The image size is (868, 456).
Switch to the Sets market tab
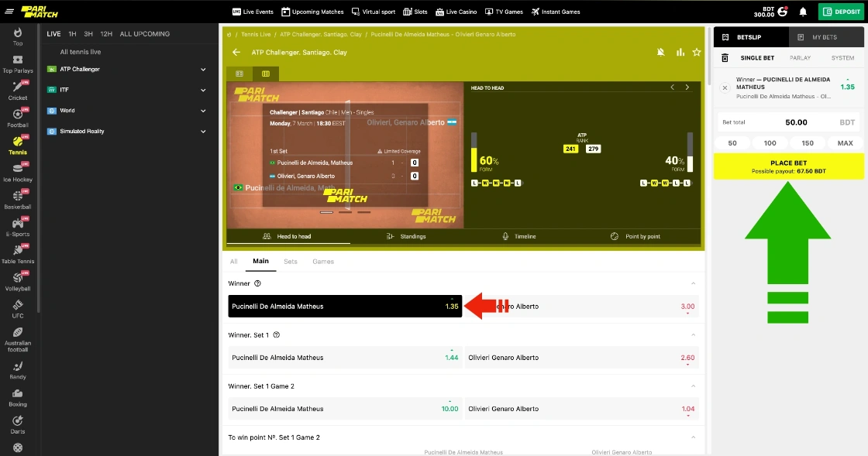click(x=291, y=262)
